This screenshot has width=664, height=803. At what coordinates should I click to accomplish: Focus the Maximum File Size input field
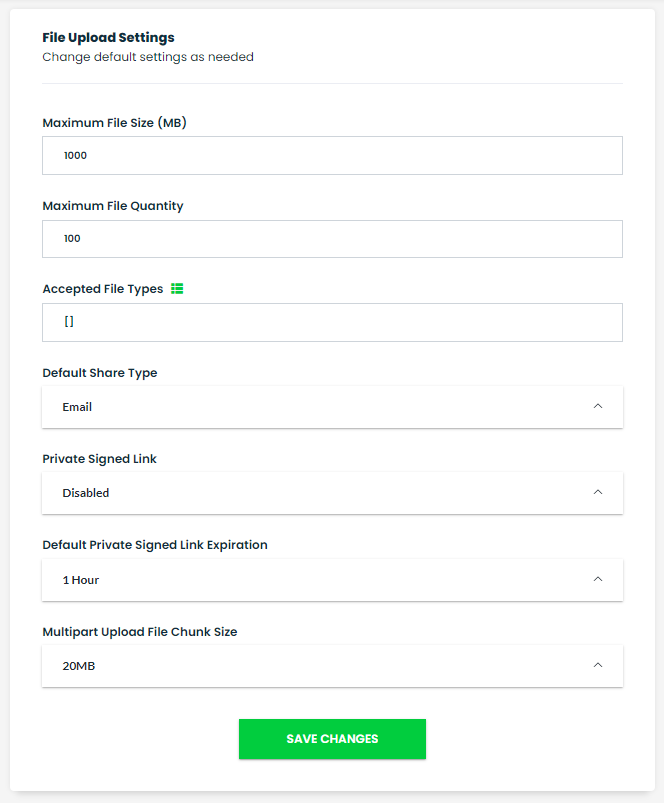pyautogui.click(x=332, y=156)
